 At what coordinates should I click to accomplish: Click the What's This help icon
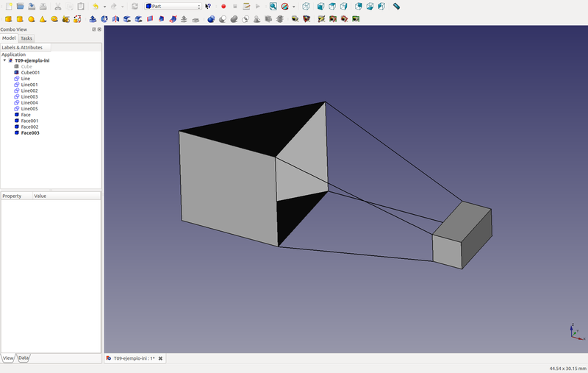pos(208,6)
